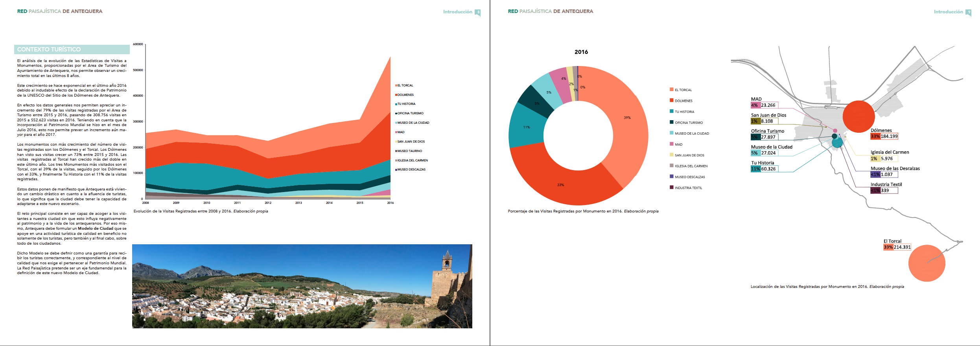Click the teal Tu Historia circle on map
This screenshot has width=980, height=346.
pyautogui.click(x=838, y=143)
